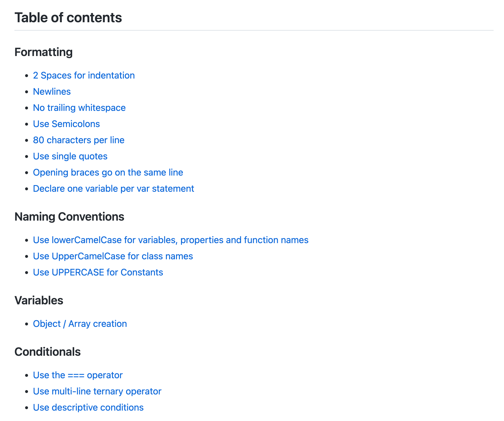The width and height of the screenshot is (504, 421).
Task: Navigate to Use descriptive conditions
Action: coord(88,407)
